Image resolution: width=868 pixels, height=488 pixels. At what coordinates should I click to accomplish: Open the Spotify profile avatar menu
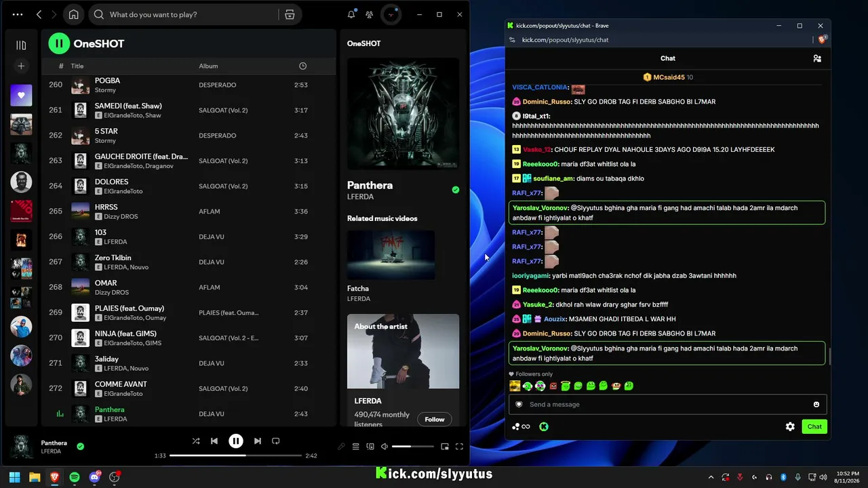pyautogui.click(x=391, y=14)
